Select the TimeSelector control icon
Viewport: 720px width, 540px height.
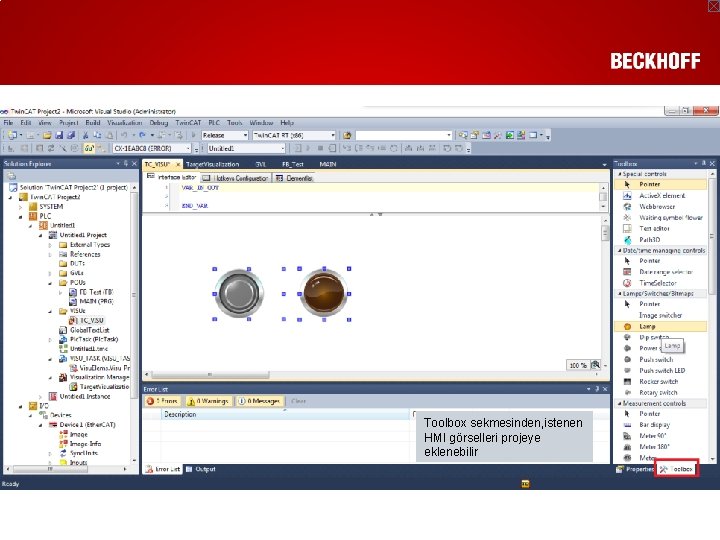tap(627, 283)
